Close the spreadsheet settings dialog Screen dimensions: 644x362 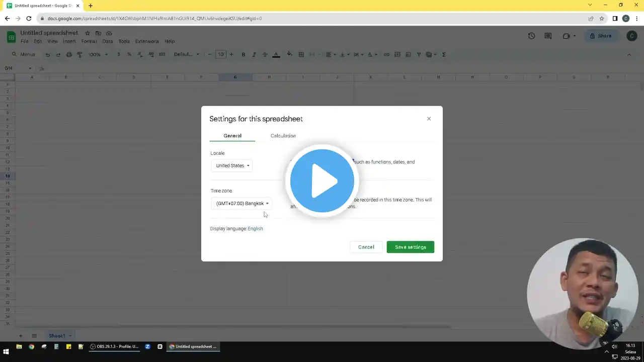point(429,119)
